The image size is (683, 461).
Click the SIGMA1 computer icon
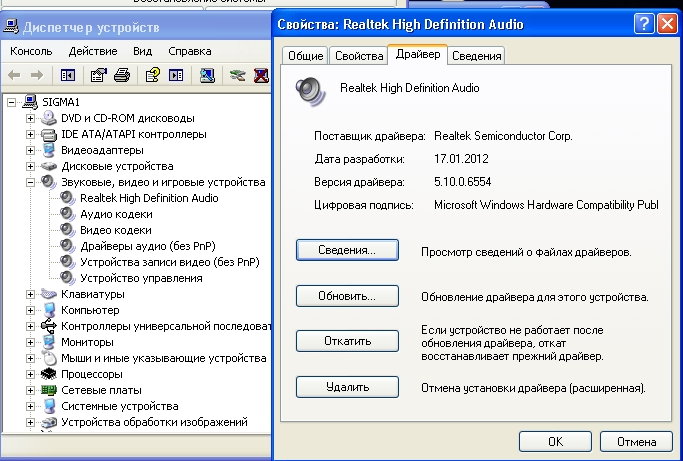click(30, 102)
